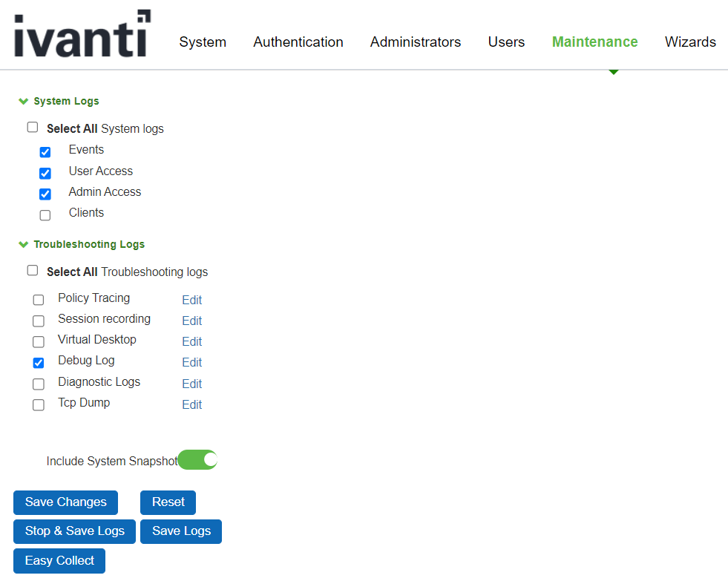Go to the Wizards menu
The width and height of the screenshot is (728, 581).
690,42
